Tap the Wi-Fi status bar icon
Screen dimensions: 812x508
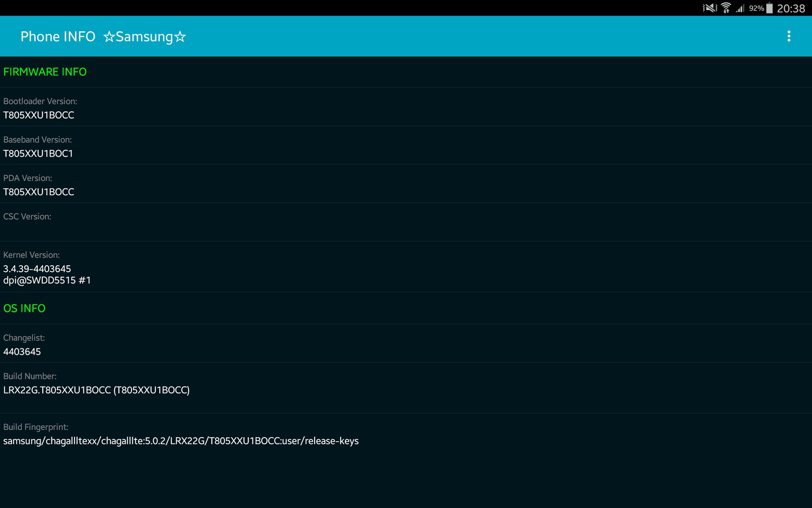click(x=726, y=8)
